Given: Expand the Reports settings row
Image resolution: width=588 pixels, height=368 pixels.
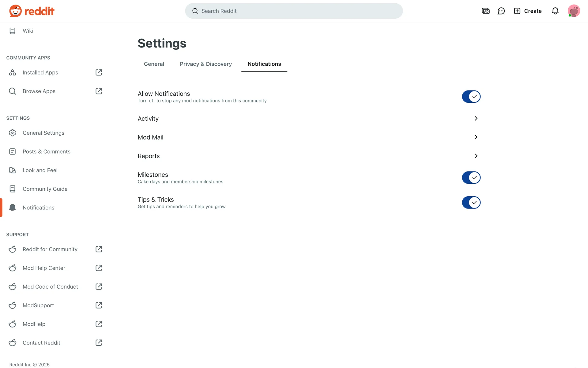Looking at the screenshot, I should (x=476, y=156).
